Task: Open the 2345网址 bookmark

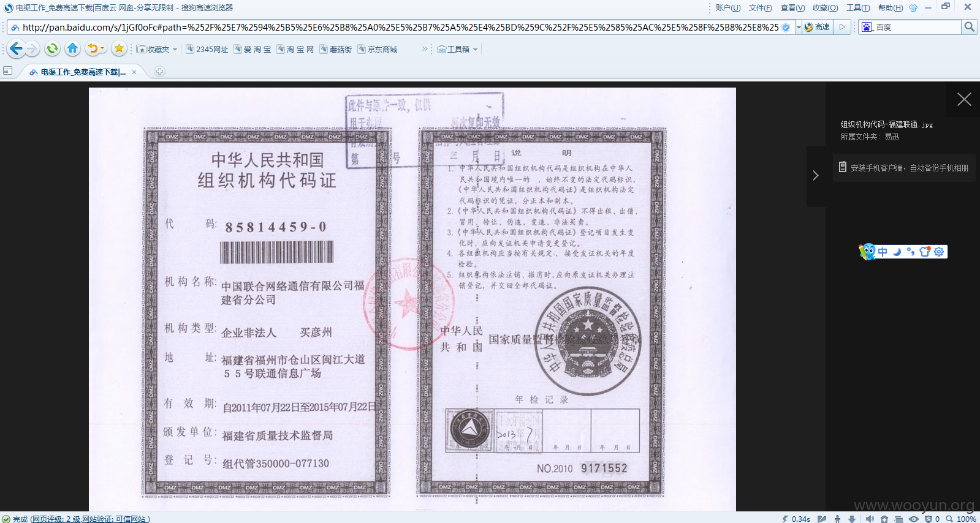Action: point(207,49)
